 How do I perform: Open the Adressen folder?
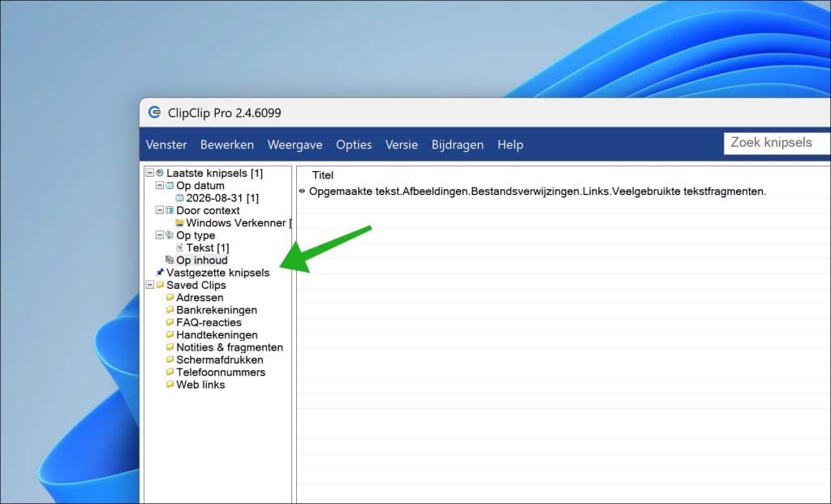(x=200, y=297)
